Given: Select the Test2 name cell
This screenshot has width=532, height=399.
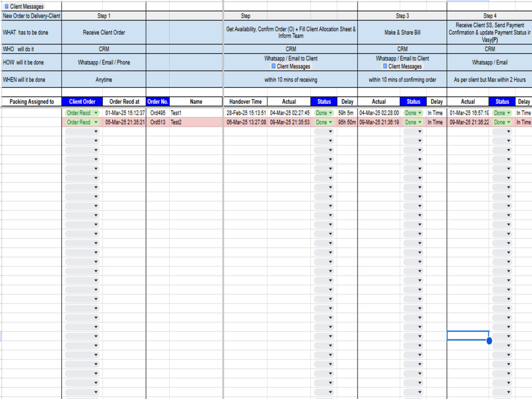Looking at the screenshot, I should coord(196,122).
